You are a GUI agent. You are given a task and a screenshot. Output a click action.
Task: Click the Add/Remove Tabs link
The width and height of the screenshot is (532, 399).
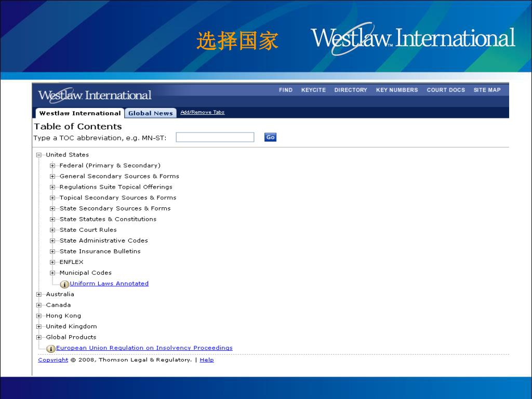click(203, 112)
